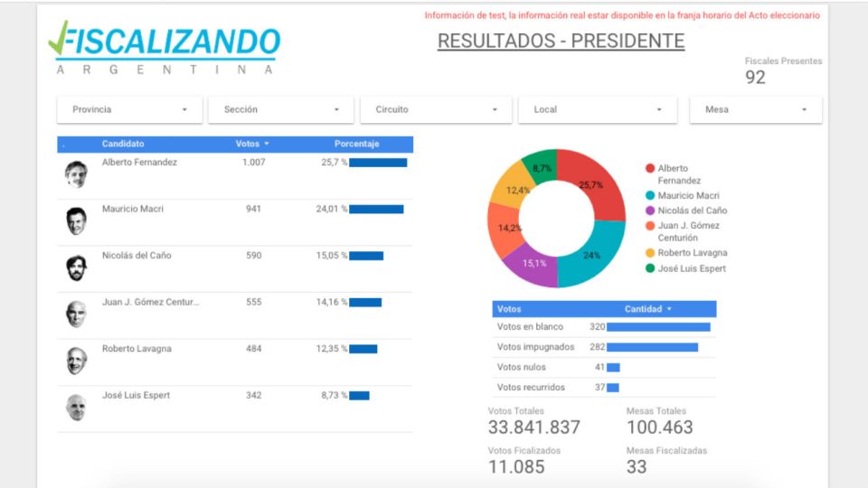The width and height of the screenshot is (868, 488).
Task: Click the Mesas Totales value '100.463'
Action: 659,427
